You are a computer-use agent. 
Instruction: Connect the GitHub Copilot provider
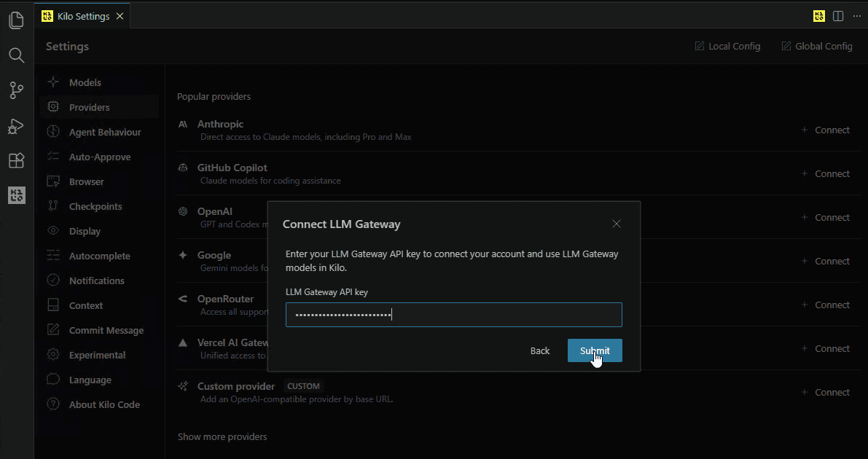[x=826, y=174]
